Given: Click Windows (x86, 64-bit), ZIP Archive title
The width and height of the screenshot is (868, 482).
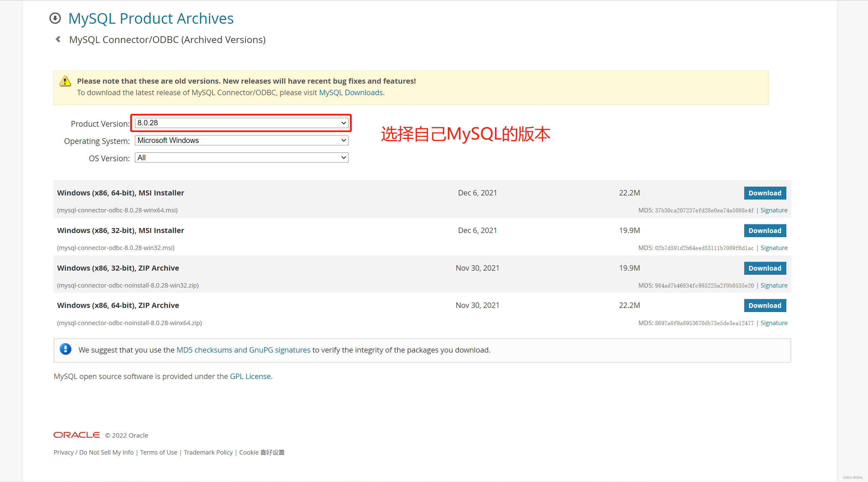Looking at the screenshot, I should [118, 305].
